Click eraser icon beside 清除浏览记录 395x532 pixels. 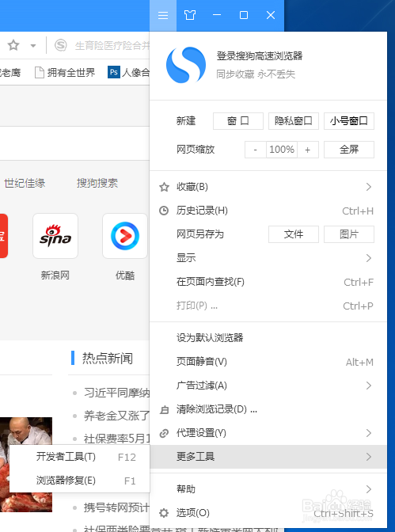pyautogui.click(x=164, y=410)
